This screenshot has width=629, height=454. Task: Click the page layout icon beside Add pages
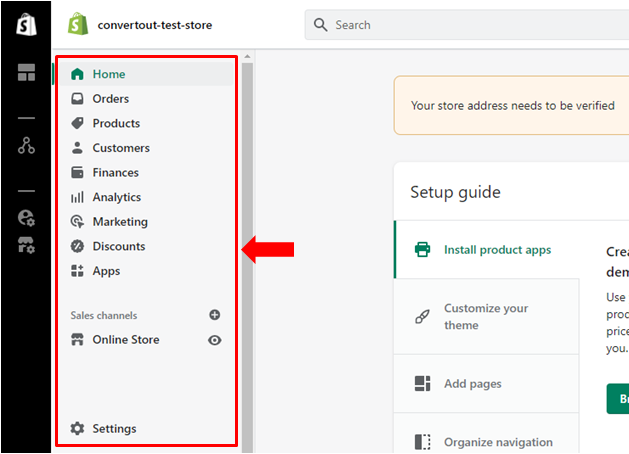422,383
